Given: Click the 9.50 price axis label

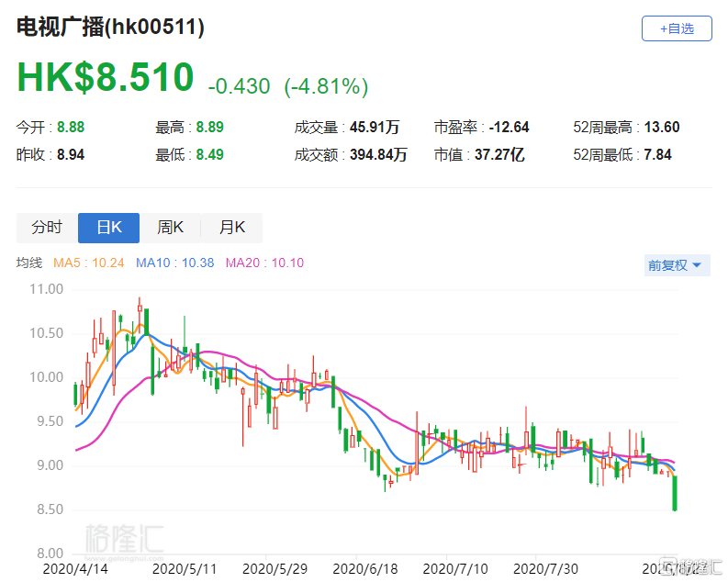Looking at the screenshot, I should pos(50,421).
